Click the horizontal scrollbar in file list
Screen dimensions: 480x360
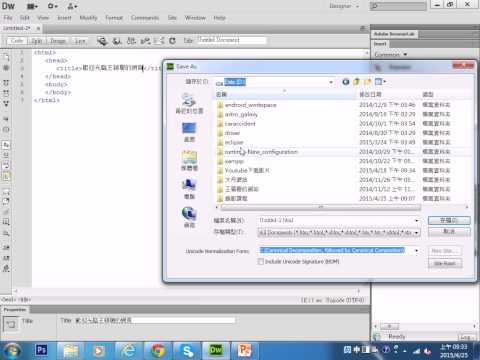pyautogui.click(x=320, y=207)
